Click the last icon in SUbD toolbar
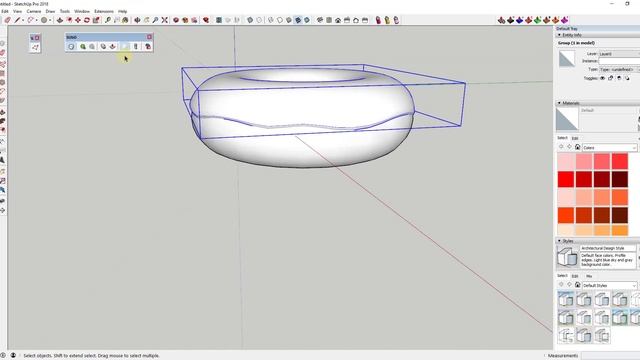 [x=148, y=47]
